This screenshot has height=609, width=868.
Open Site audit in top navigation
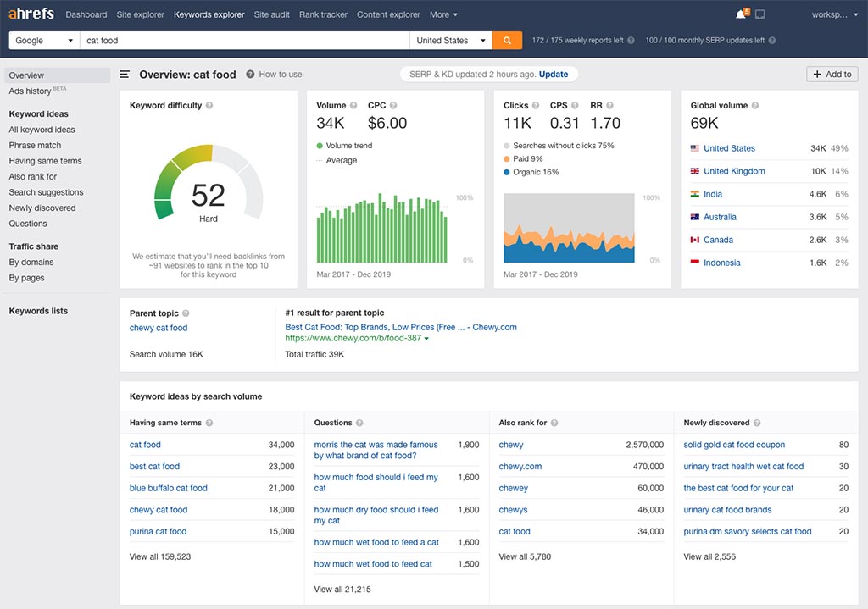pos(271,14)
